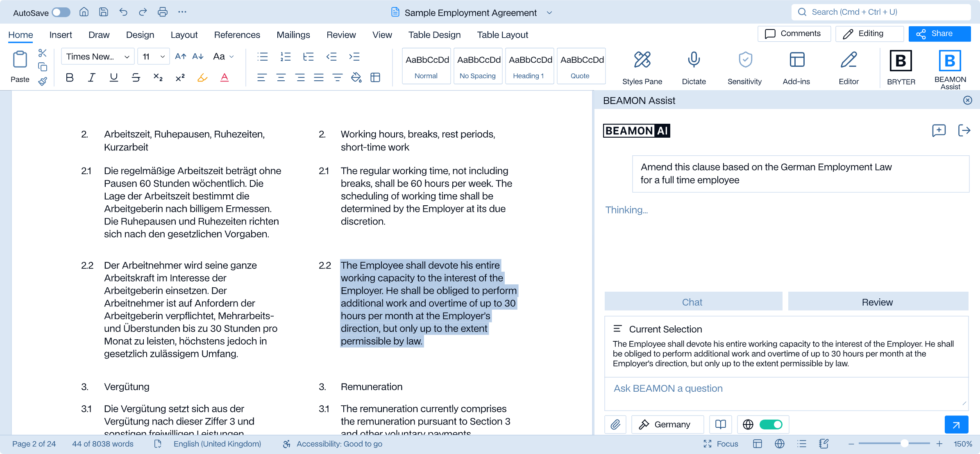
Task: Click the Share button
Action: pos(939,34)
